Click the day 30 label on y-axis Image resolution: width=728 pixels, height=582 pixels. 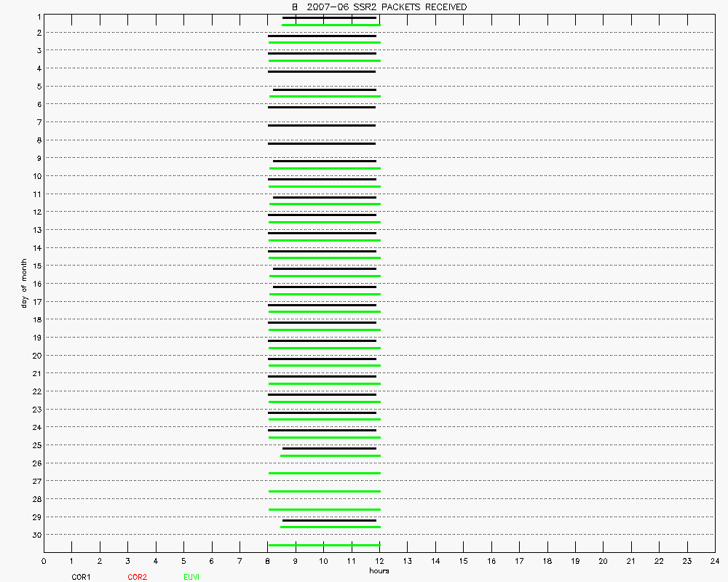pos(35,535)
